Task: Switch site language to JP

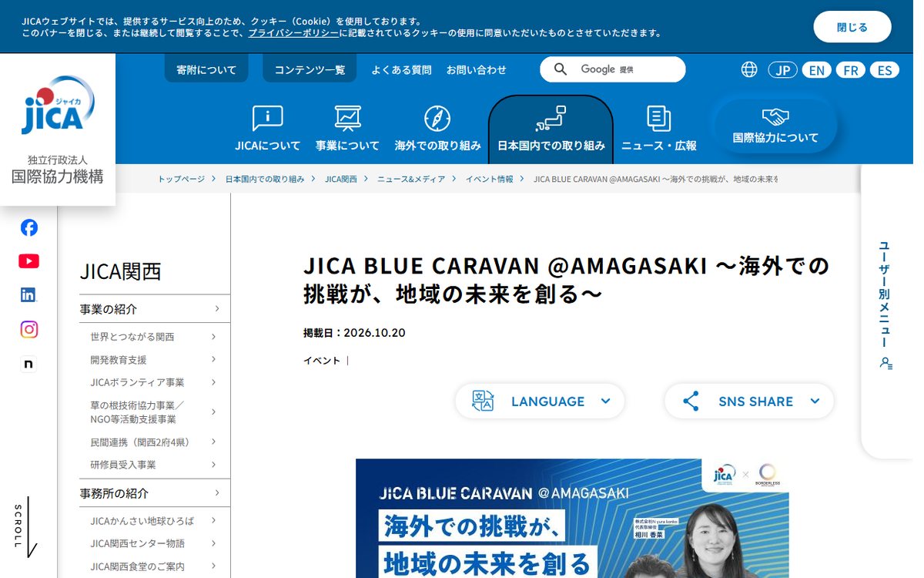Action: (783, 70)
